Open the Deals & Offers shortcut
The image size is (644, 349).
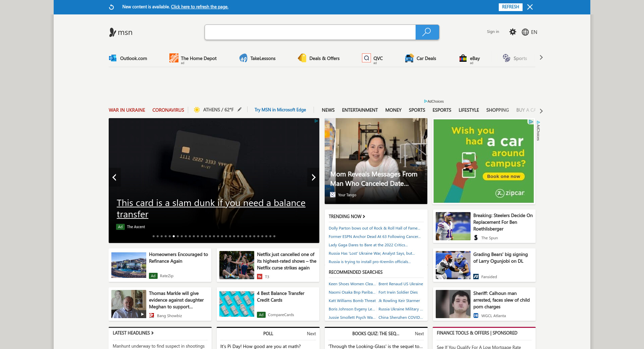pos(319,58)
